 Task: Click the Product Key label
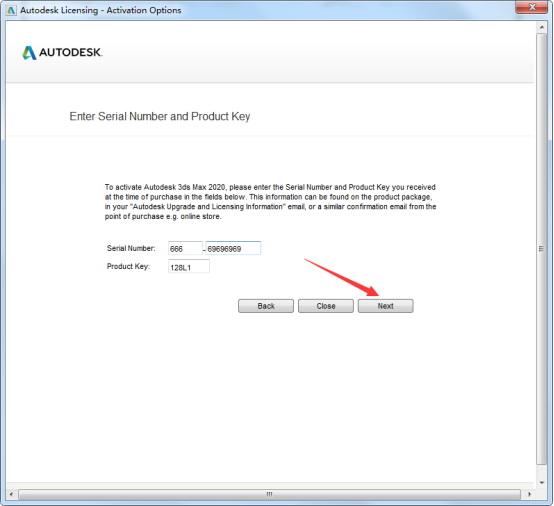[x=128, y=266]
